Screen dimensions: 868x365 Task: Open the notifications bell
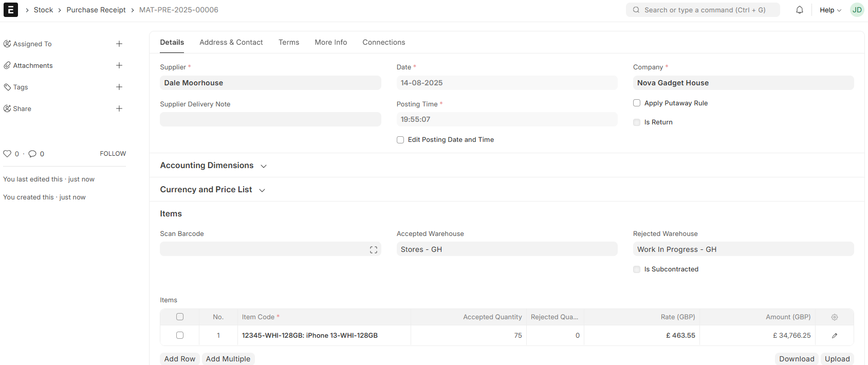tap(799, 10)
